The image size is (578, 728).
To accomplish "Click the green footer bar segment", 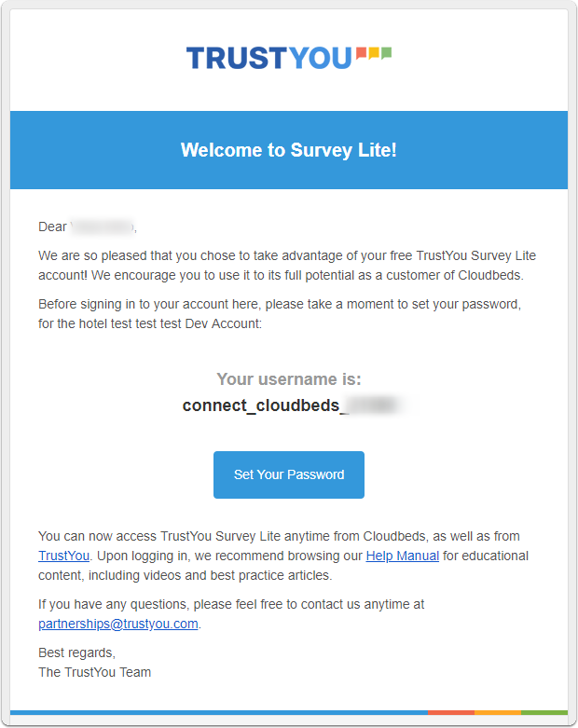I will tap(544, 712).
